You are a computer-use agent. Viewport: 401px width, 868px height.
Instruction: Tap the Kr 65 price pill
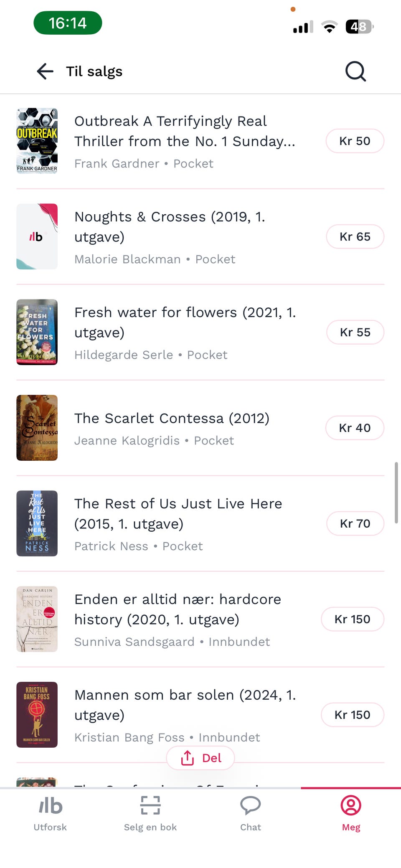point(355,237)
